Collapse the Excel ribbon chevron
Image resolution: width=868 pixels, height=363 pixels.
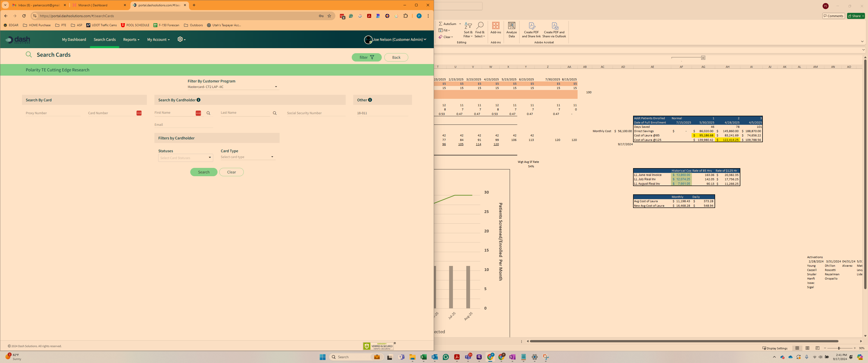[862, 41]
